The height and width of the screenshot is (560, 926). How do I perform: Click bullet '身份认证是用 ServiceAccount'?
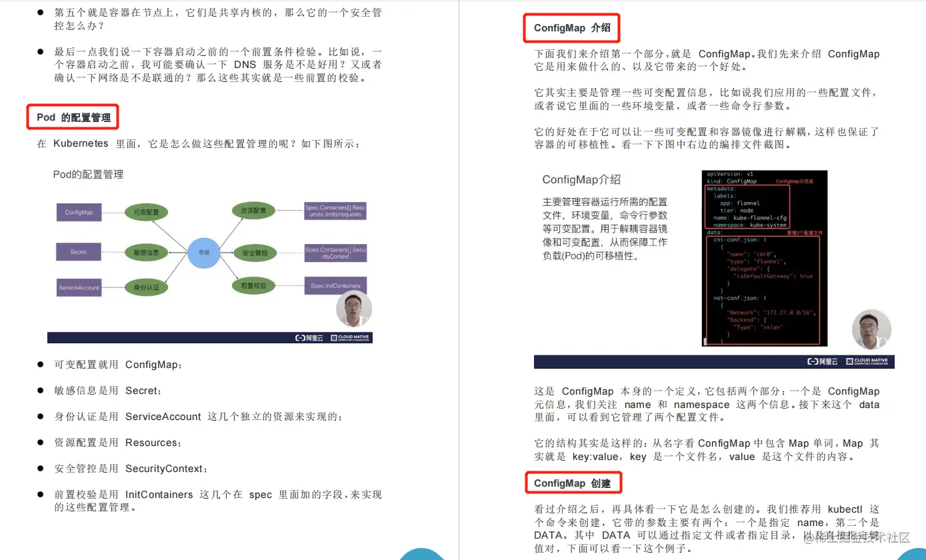point(199,417)
